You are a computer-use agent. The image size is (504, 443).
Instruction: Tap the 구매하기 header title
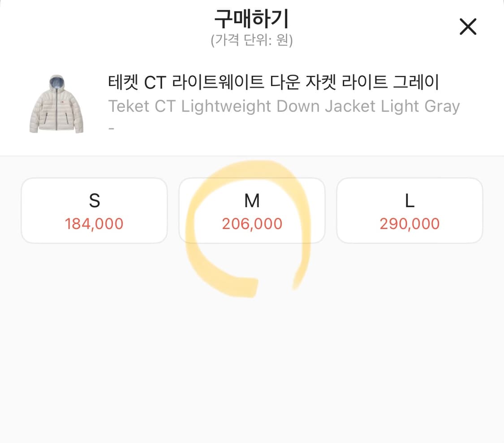point(252,19)
